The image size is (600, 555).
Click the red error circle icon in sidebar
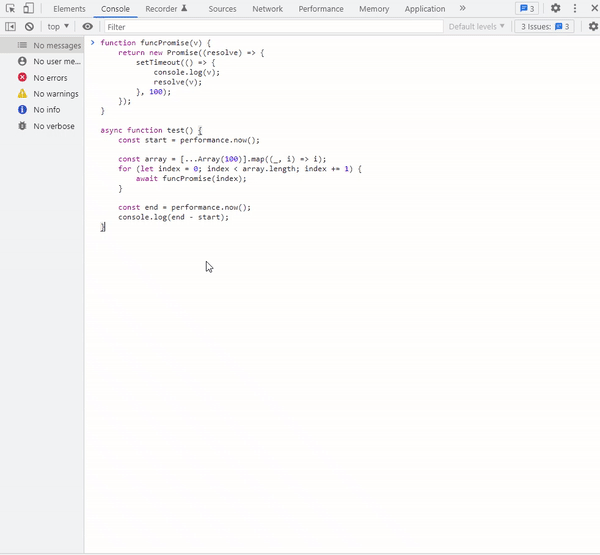pos(22,77)
